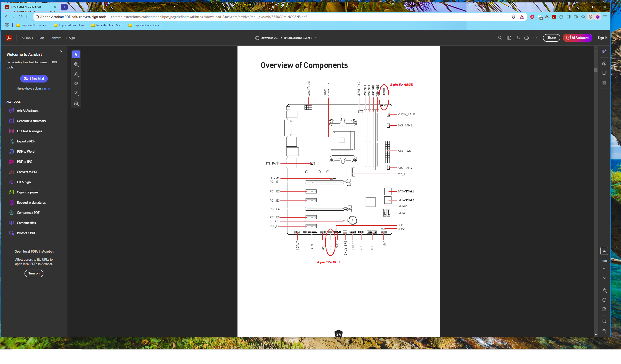
Task: Zoom in with the plus magnifier
Action: coord(604,321)
